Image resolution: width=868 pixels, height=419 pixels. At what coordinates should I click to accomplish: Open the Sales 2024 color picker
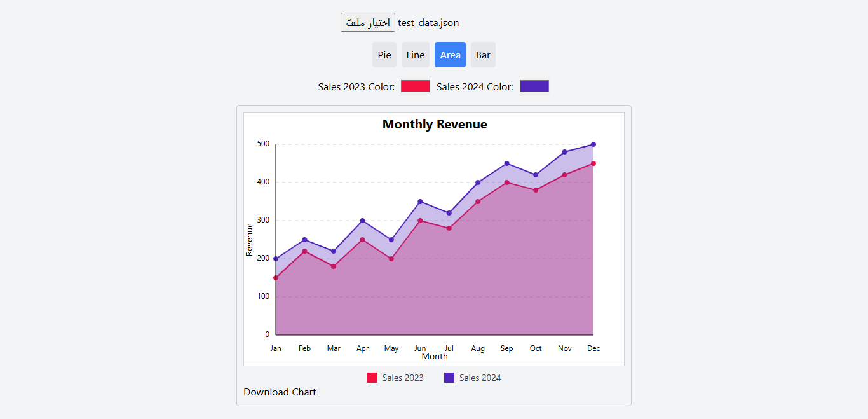(x=534, y=86)
